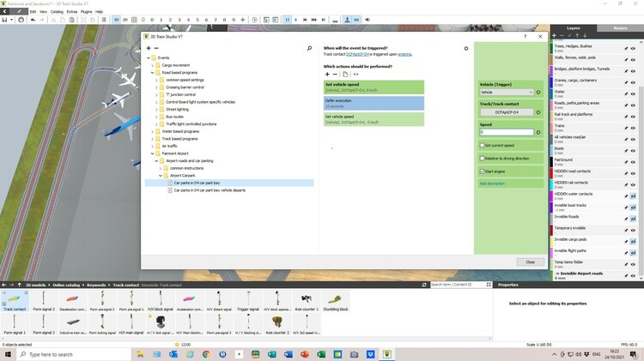Screen dimensions: 644x361
Task: Expand the Cargo movement folder
Action: click(x=152, y=65)
